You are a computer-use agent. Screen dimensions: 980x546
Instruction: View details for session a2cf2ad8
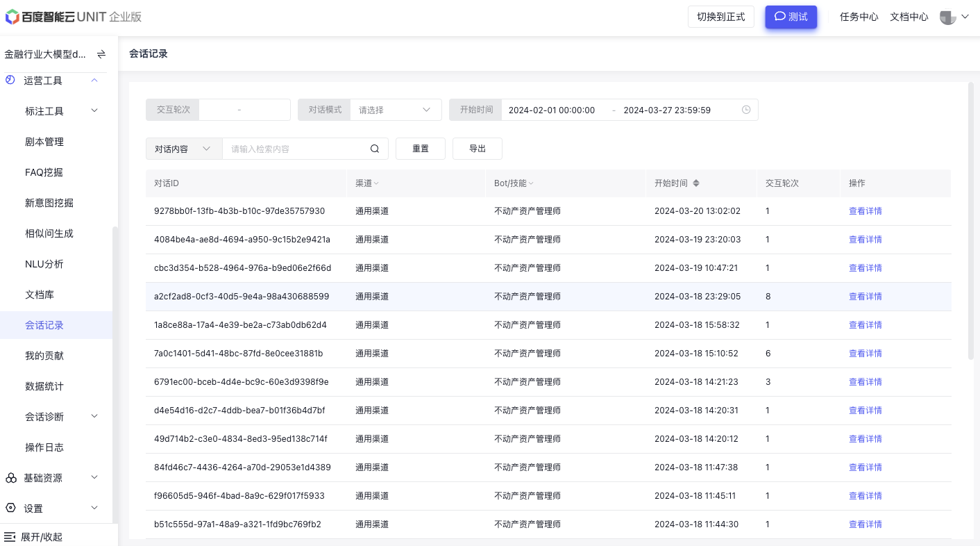click(865, 297)
